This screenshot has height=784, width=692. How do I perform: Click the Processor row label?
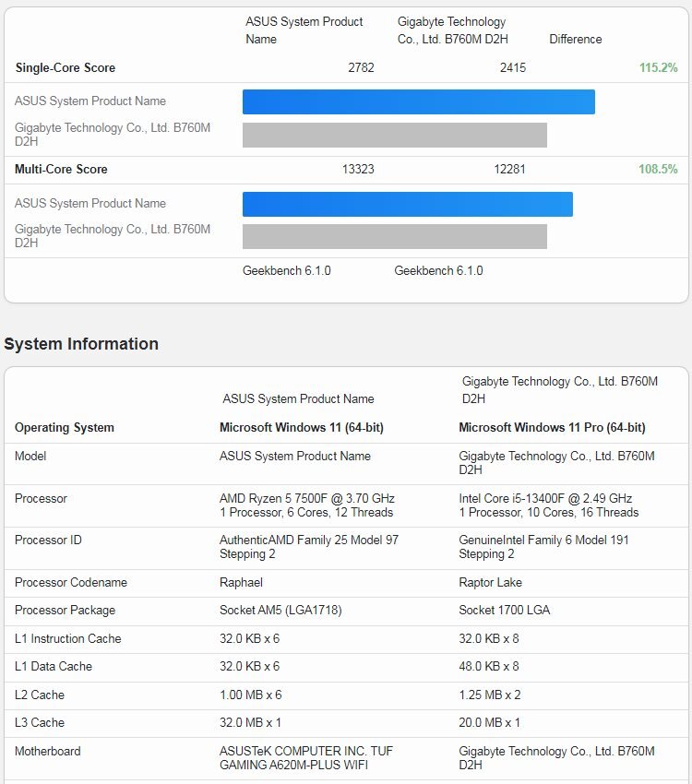click(x=41, y=498)
